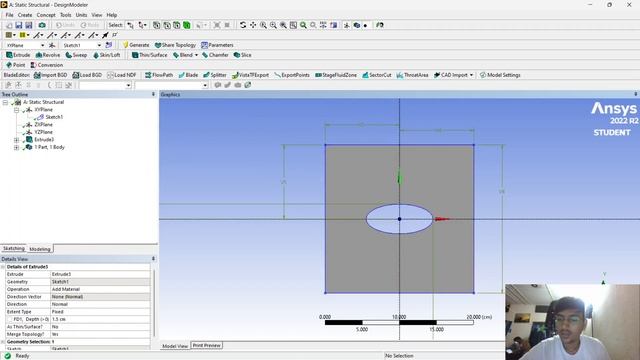Open the VistaTFExport tool

click(x=250, y=75)
